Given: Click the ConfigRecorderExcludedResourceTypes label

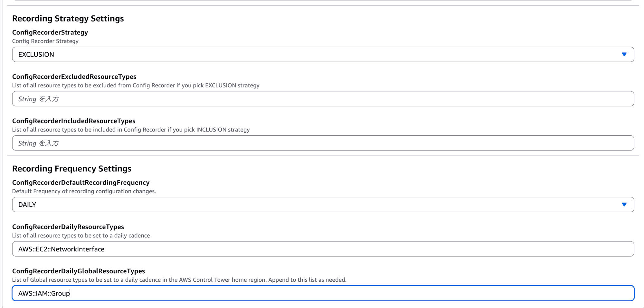Looking at the screenshot, I should pyautogui.click(x=74, y=77).
